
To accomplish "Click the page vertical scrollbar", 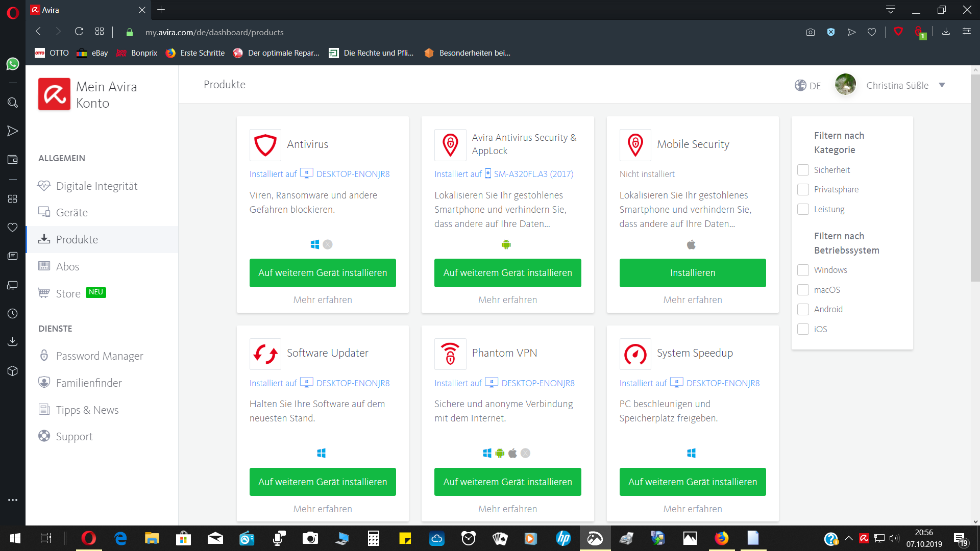I will [x=975, y=179].
